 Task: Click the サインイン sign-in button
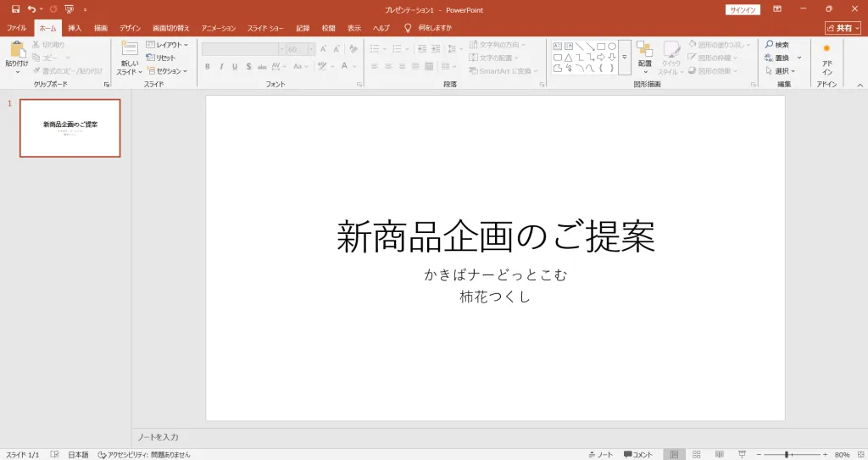(743, 9)
